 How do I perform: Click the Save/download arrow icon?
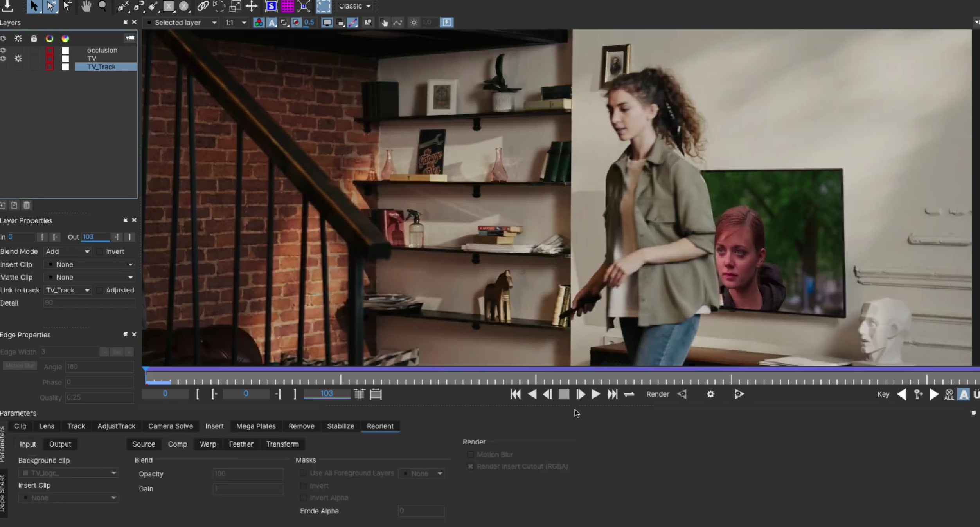point(7,6)
